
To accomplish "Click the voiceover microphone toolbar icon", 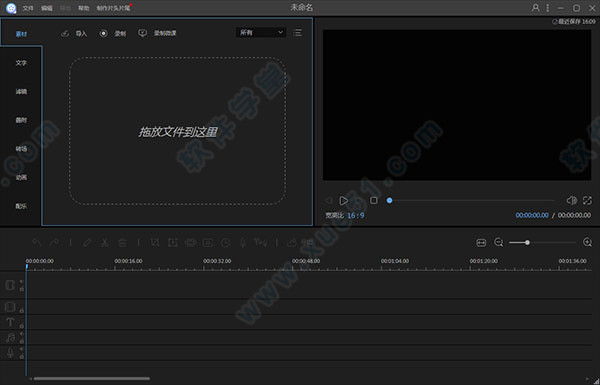I will (x=243, y=242).
